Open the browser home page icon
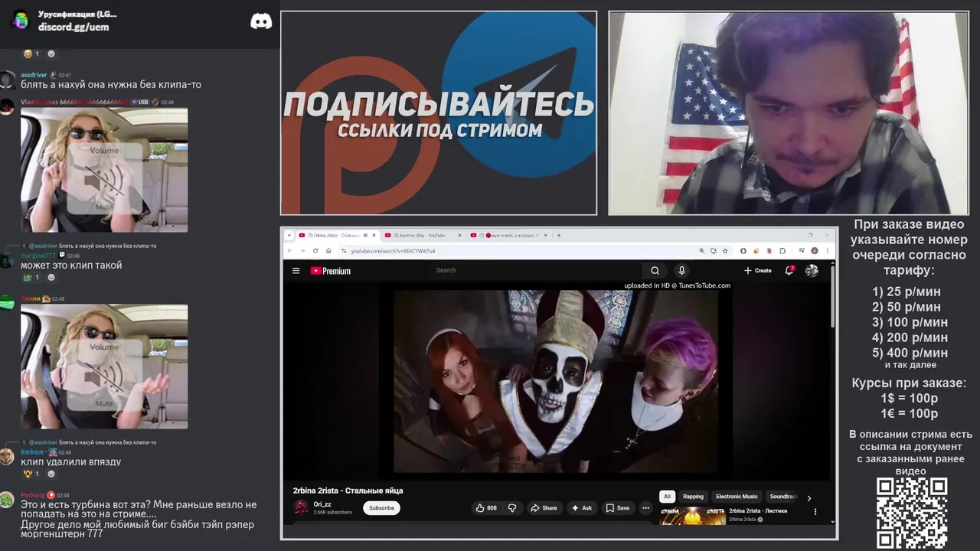 click(328, 250)
